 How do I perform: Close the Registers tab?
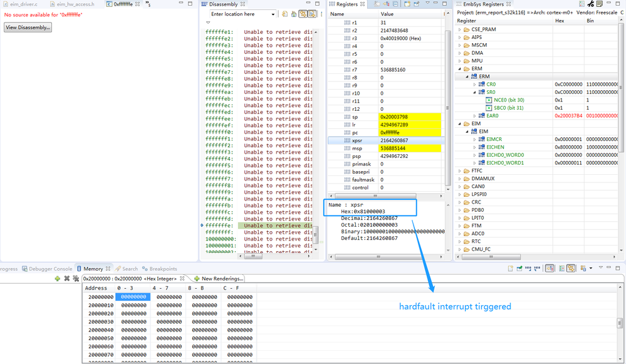[362, 4]
